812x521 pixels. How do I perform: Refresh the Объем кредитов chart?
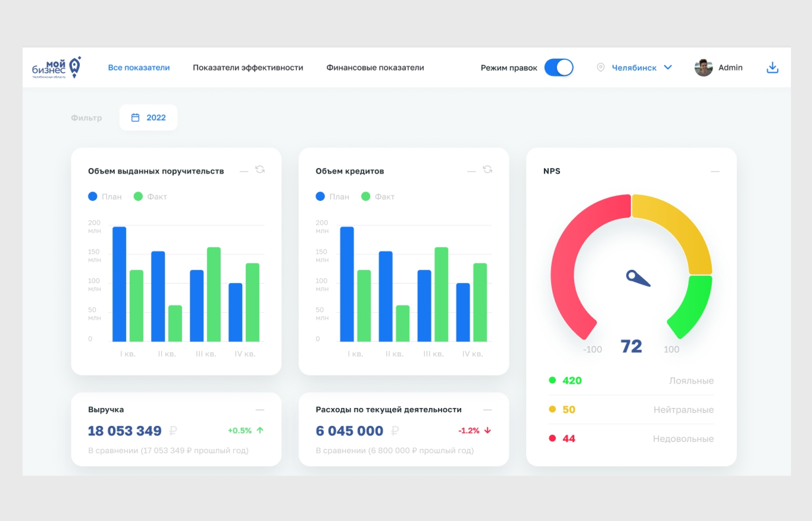(487, 170)
